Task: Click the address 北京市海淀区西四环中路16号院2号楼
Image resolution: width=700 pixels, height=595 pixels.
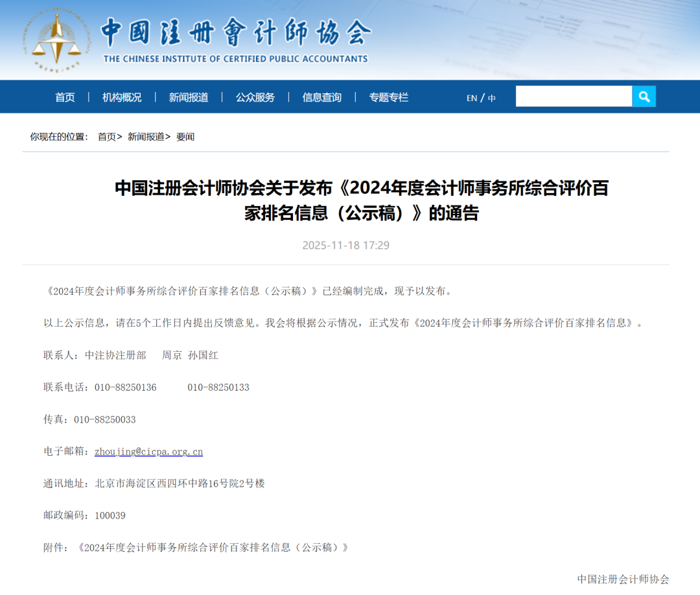Action: 180,484
